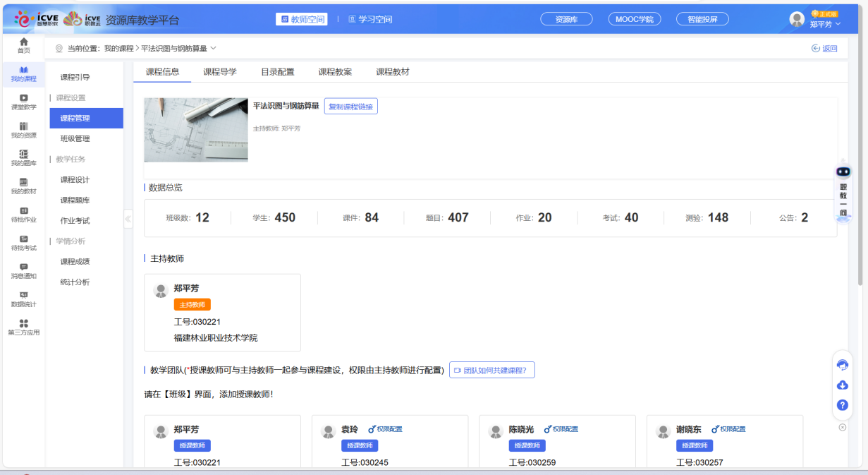The height and width of the screenshot is (475, 868).
Task: Open 权限配置 link for 袁玲
Action: (385, 429)
